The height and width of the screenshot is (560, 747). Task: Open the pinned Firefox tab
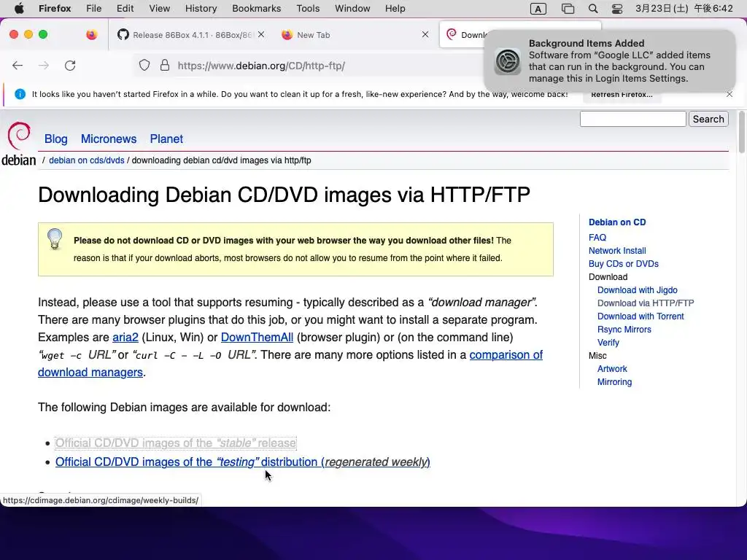click(91, 34)
